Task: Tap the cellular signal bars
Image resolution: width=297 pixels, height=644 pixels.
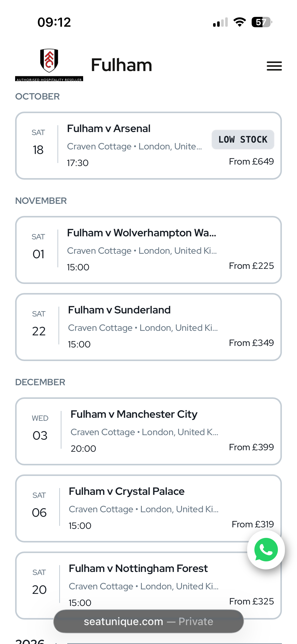Action: [220, 22]
